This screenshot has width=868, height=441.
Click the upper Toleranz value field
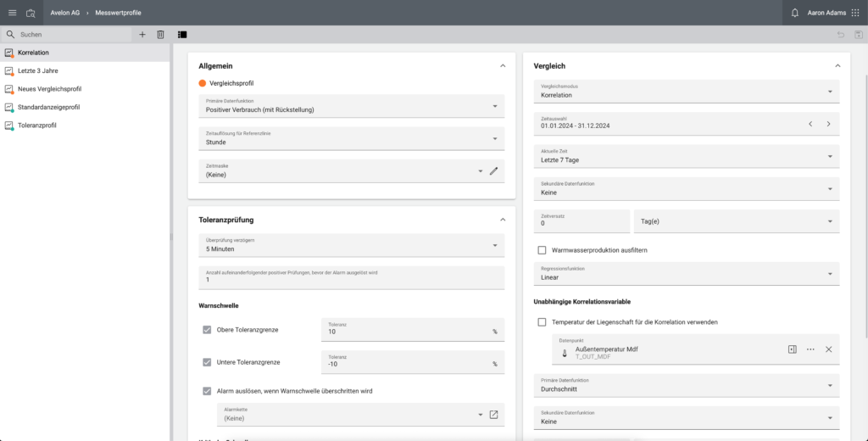point(407,332)
